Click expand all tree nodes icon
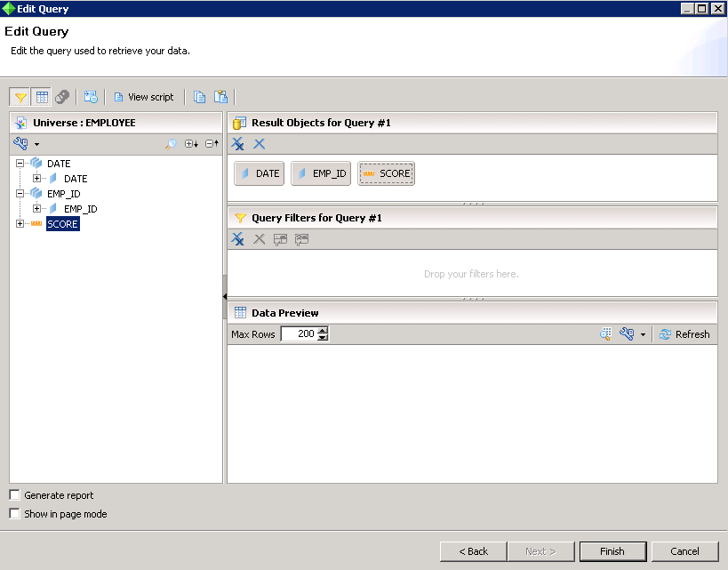Viewport: 728px width, 570px height. click(191, 144)
